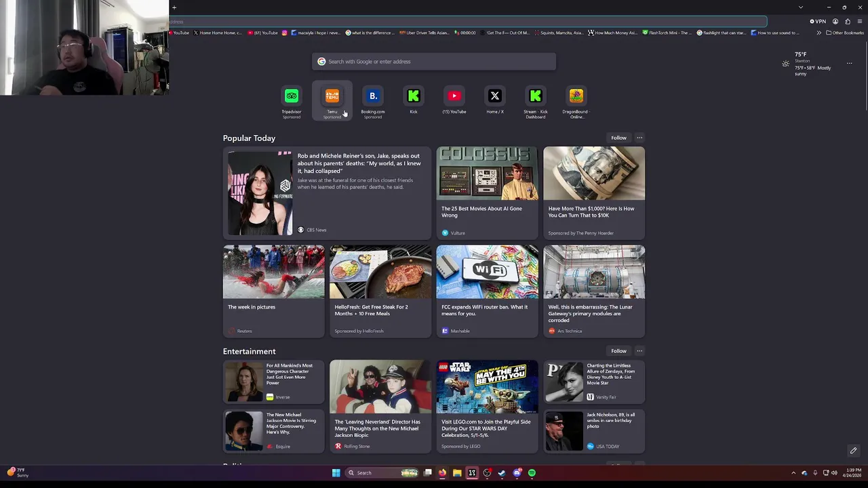Open the Stream - Kick Dashboard shortcut

pyautogui.click(x=536, y=101)
